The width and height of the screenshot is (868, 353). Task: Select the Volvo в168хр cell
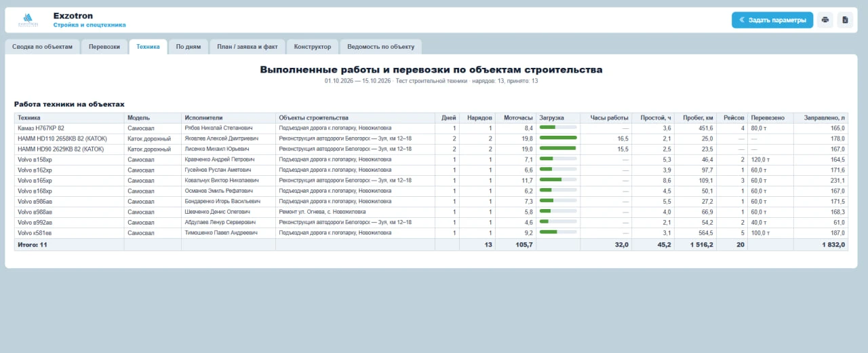[69, 191]
